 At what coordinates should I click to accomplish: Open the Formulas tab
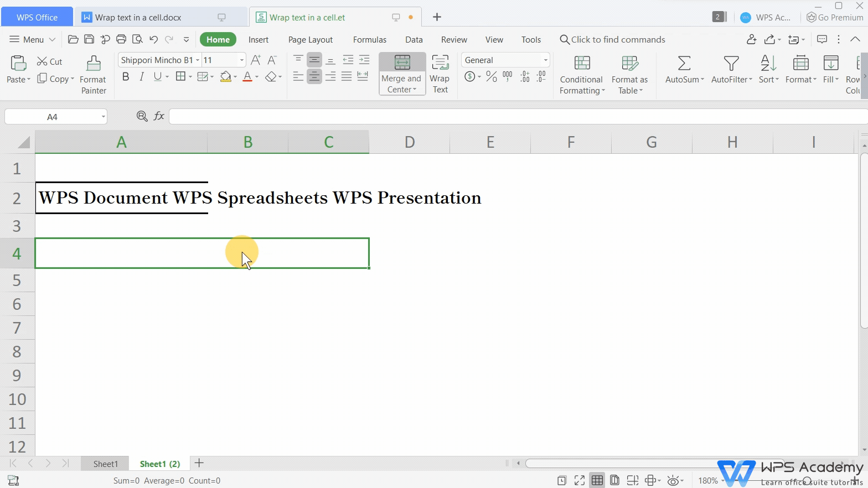[370, 39]
